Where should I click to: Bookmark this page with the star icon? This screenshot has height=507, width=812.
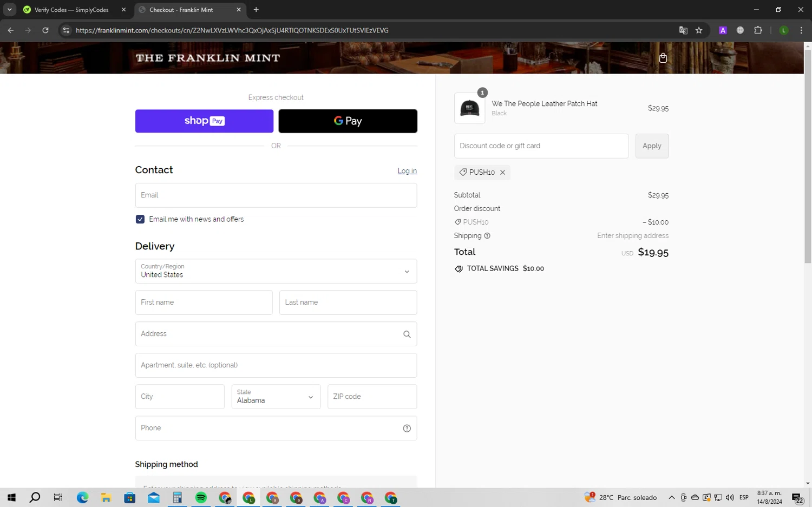[699, 30]
